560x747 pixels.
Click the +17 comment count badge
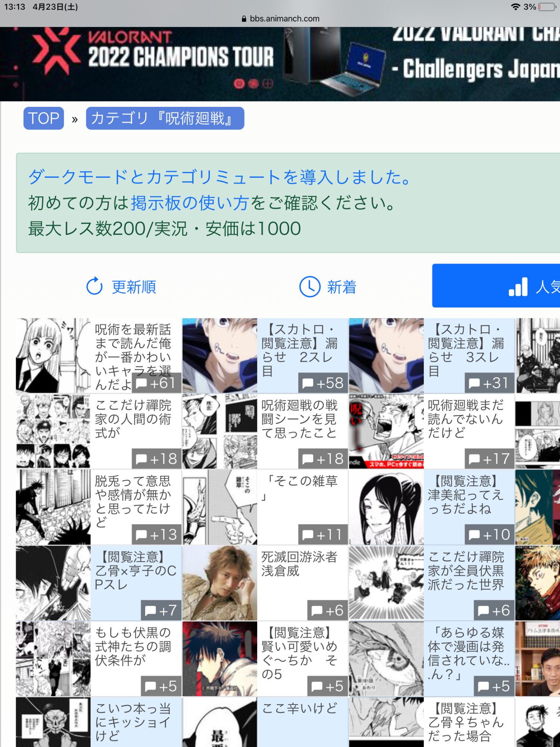point(489,459)
